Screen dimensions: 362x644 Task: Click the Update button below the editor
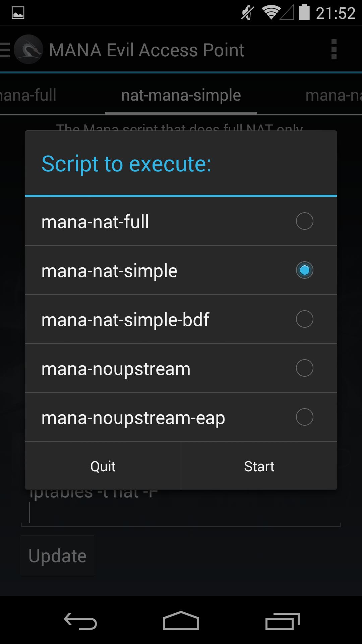(x=57, y=556)
